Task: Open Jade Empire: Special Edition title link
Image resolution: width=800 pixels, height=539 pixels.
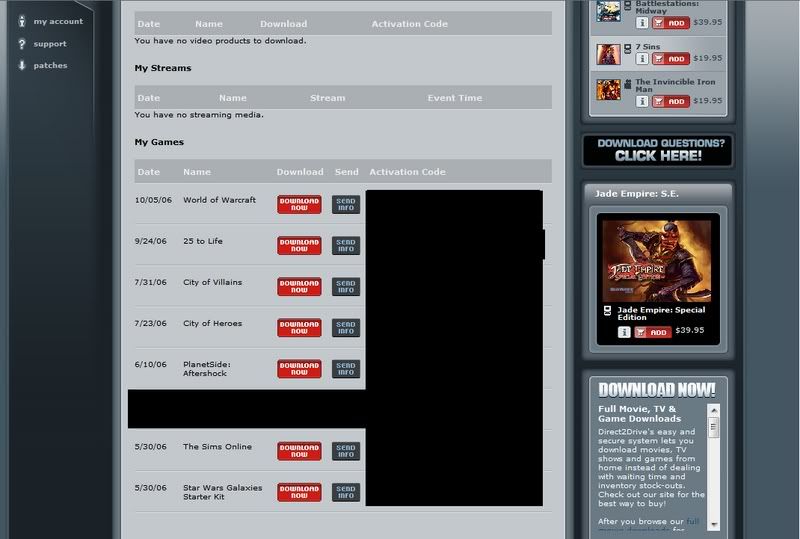Action: pos(661,313)
